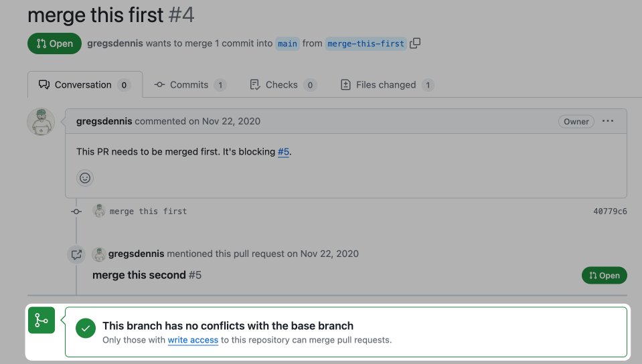Click the main base branch label

287,43
